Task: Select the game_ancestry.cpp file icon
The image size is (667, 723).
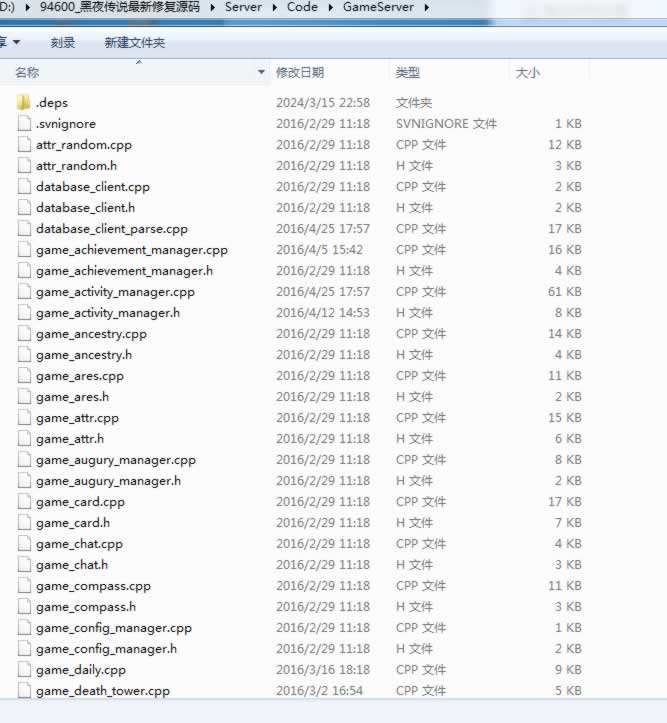Action: point(24,333)
